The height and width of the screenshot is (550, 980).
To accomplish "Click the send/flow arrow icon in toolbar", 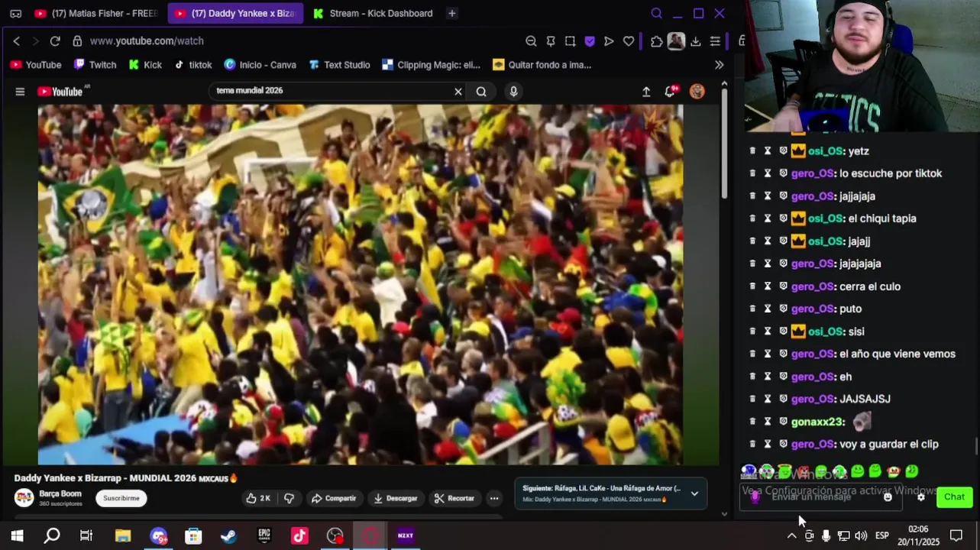I will pyautogui.click(x=609, y=41).
